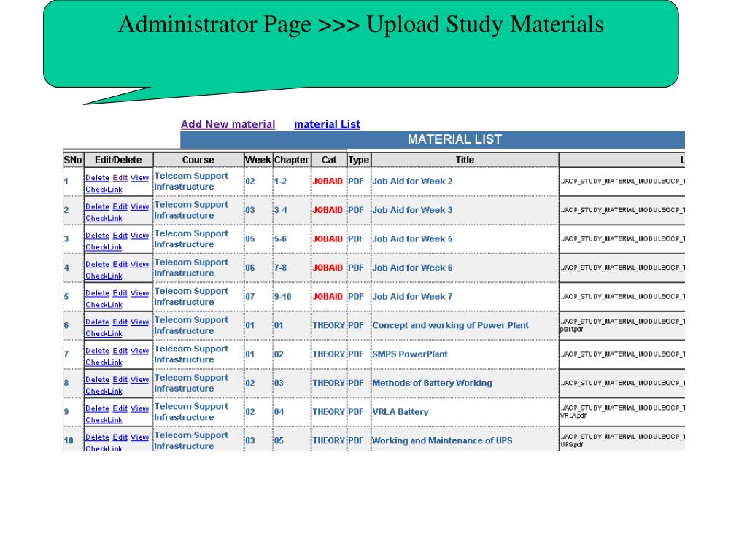Image resolution: width=747 pixels, height=560 pixels.
Task: View row 3 Job Aid for Week 5
Action: click(x=139, y=236)
